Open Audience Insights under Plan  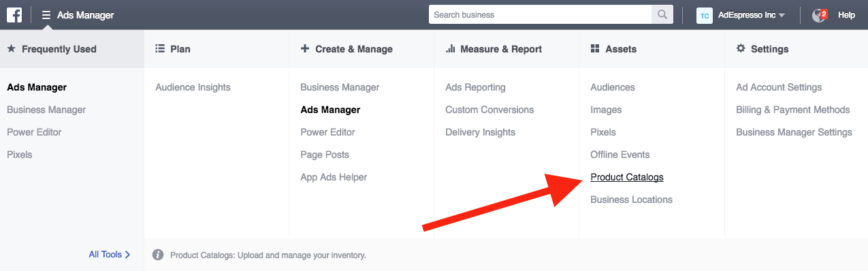tap(193, 87)
